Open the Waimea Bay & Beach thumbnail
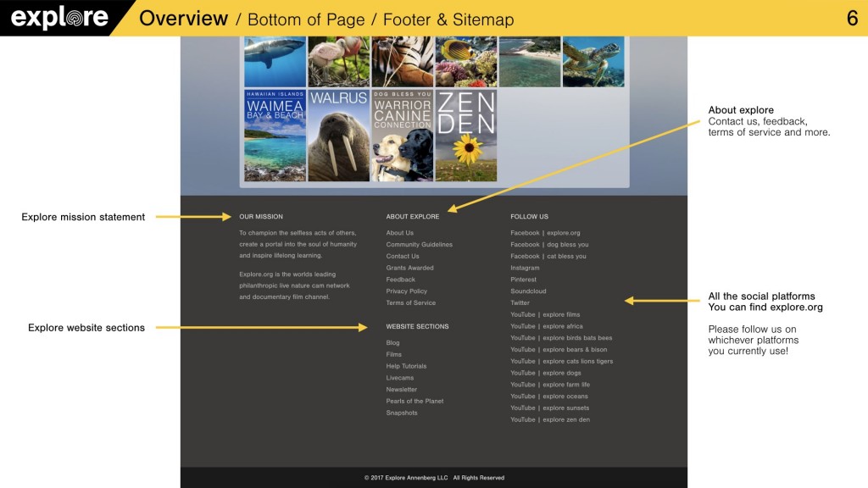This screenshot has width=868, height=488. point(275,136)
